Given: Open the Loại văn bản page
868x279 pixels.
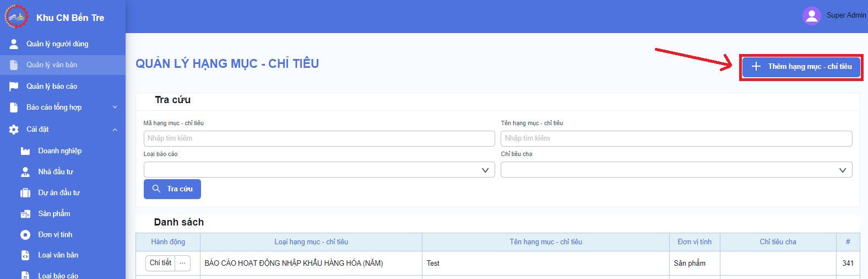Looking at the screenshot, I should 63,255.
